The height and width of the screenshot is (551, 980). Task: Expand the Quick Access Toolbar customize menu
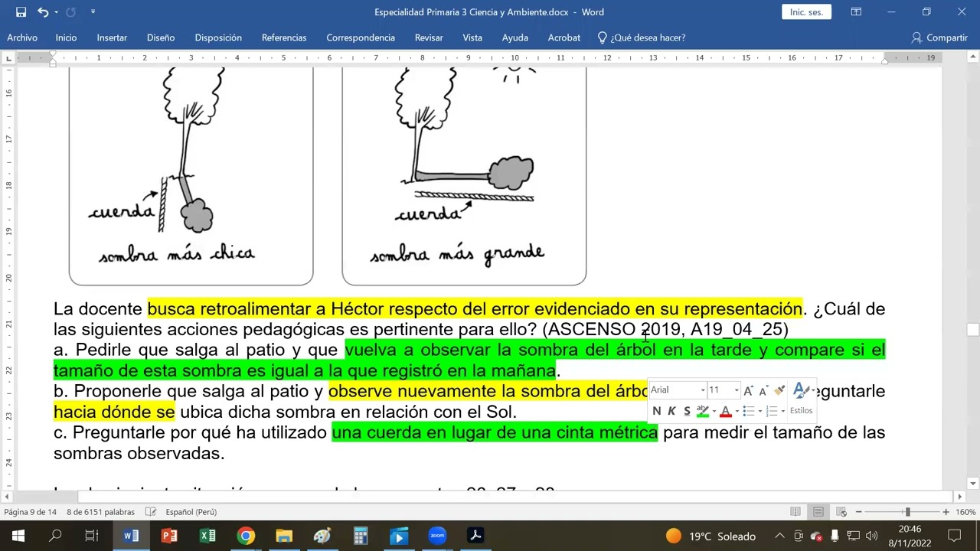pos(93,12)
